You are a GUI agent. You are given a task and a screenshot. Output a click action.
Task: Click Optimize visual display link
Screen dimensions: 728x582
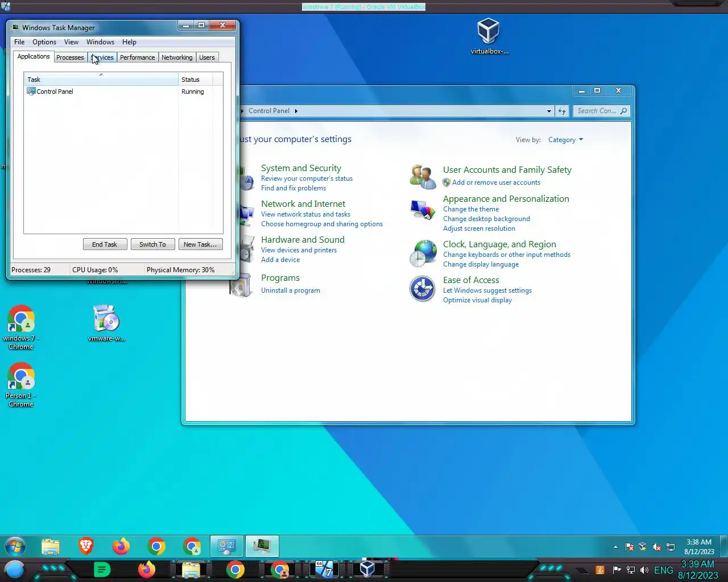click(x=477, y=300)
